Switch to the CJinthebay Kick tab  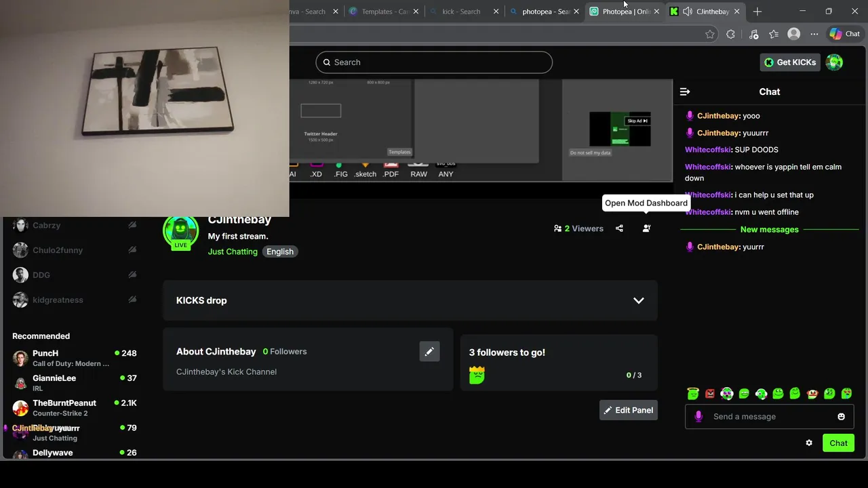[x=705, y=12]
